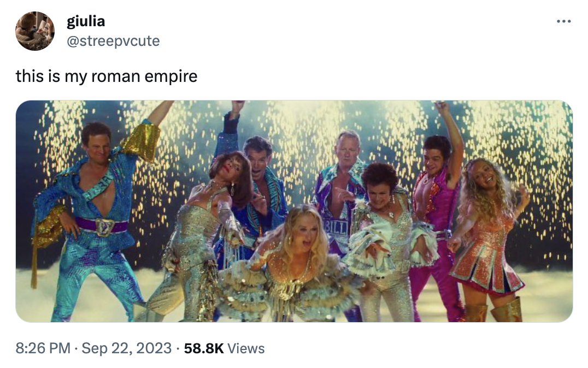Click the woman with mint ruffled sleeves
Image resolution: width=588 pixels, height=368 pixels.
click(x=388, y=235)
